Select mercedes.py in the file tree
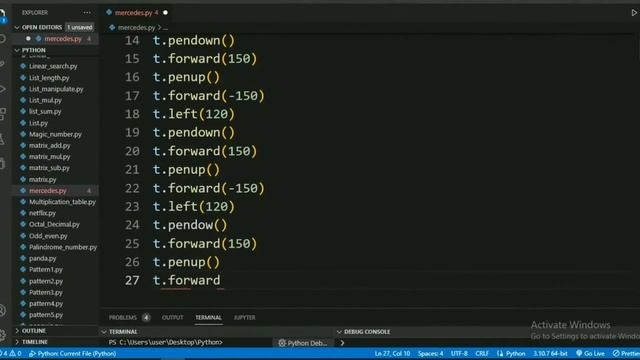 coord(48,191)
